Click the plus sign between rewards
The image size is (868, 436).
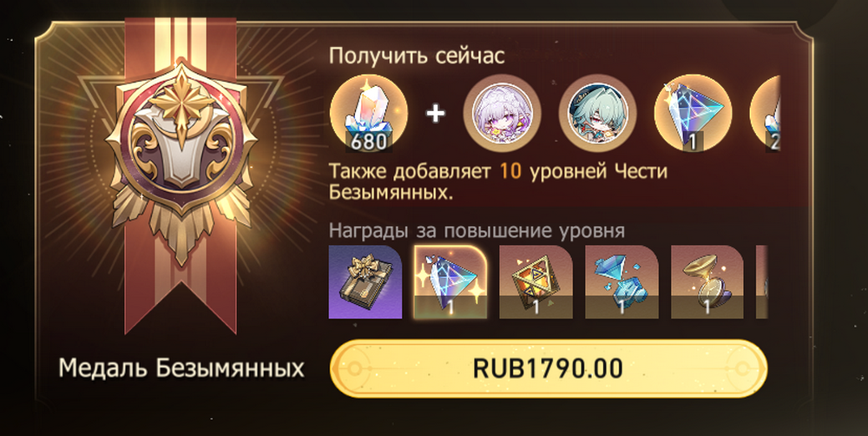tap(436, 114)
